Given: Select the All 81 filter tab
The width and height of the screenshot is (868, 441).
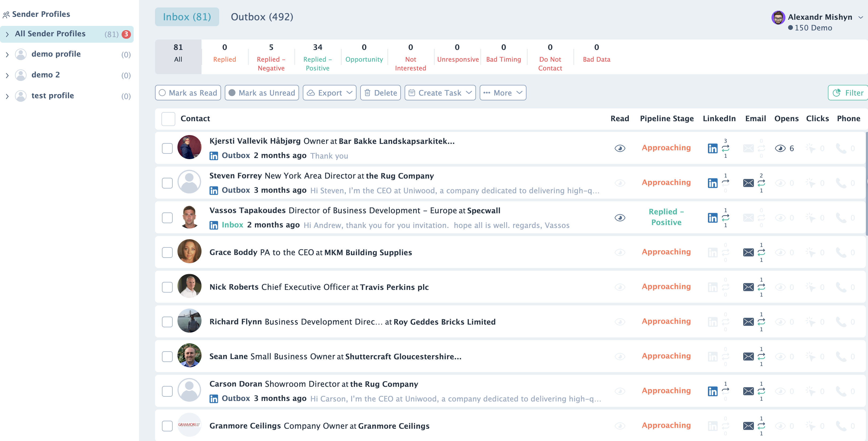Looking at the screenshot, I should pos(178,57).
